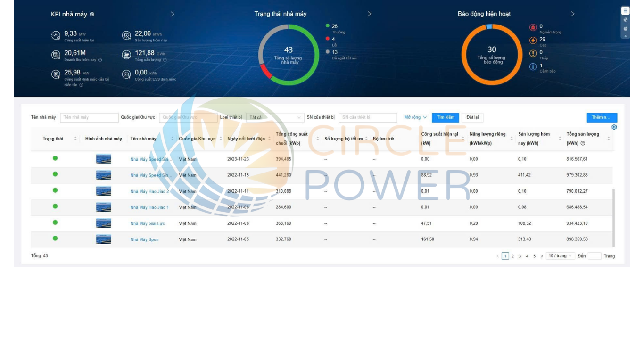Go to page 5 in pagination
Image resolution: width=644 pixels, height=362 pixels.
[x=534, y=256]
